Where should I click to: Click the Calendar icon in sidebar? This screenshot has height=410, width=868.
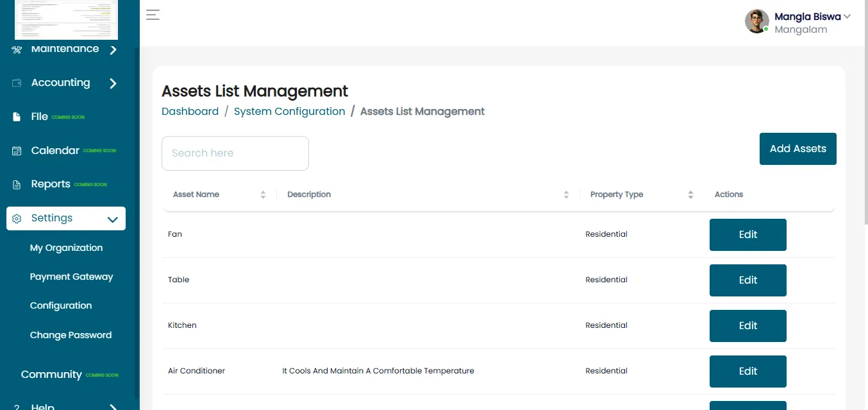[17, 151]
